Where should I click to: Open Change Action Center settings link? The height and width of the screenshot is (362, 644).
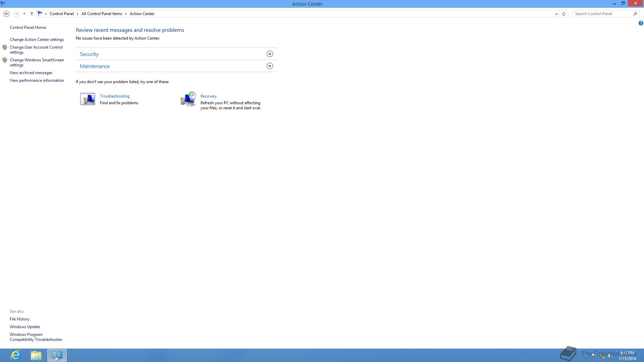click(37, 40)
